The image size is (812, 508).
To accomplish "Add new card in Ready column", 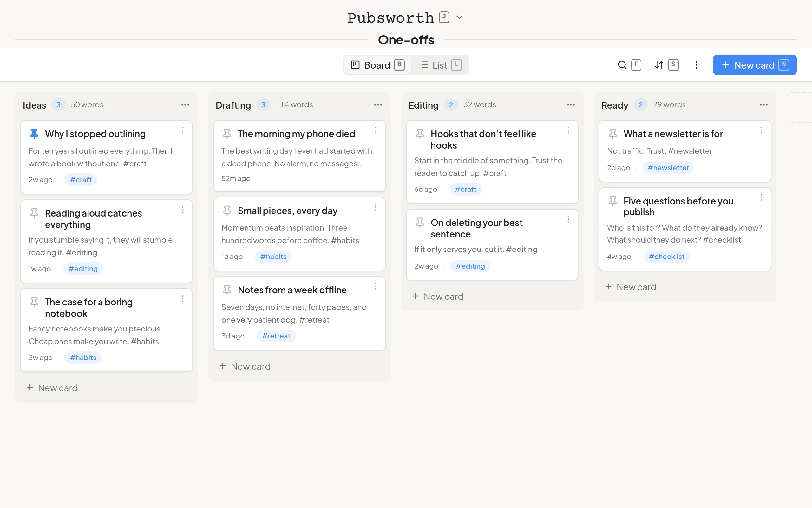I will click(x=631, y=287).
